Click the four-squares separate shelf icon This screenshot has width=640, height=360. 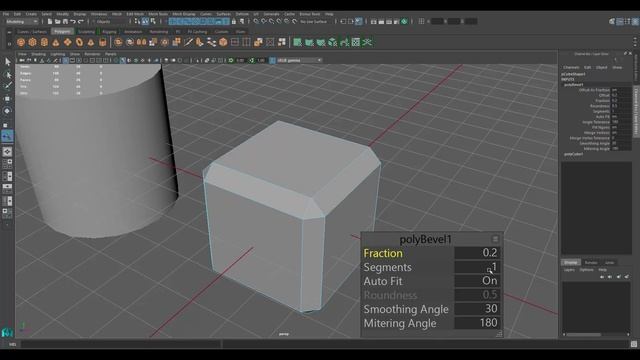282,42
